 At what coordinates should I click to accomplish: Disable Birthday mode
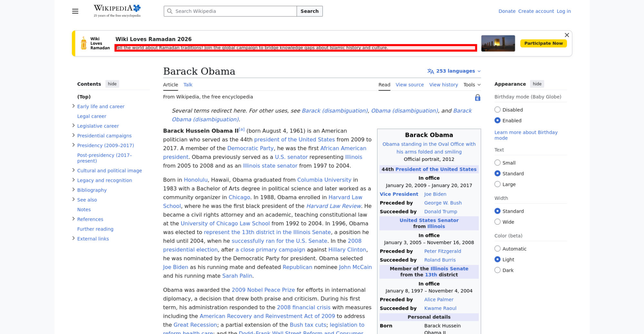pyautogui.click(x=497, y=110)
